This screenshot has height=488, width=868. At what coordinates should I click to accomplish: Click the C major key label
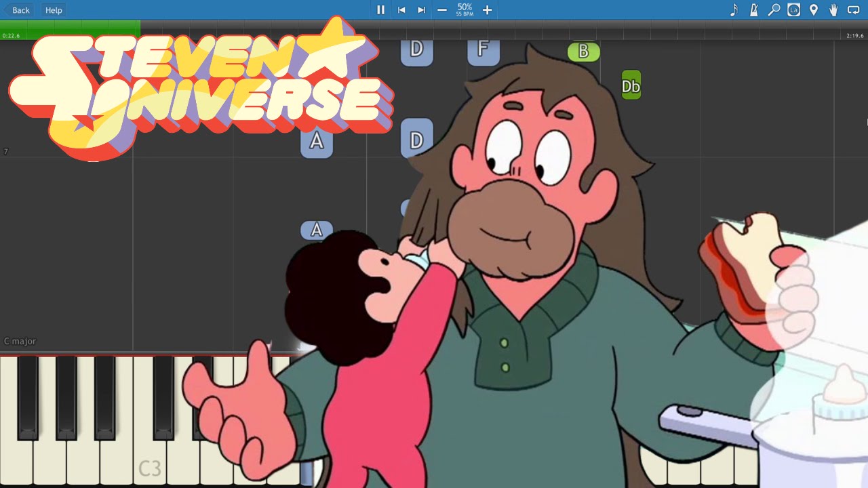(x=20, y=341)
